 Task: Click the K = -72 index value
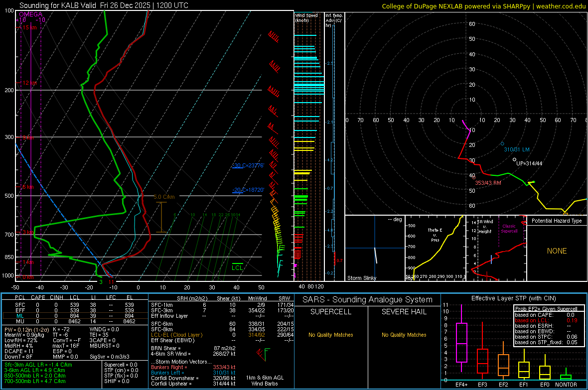click(61, 329)
